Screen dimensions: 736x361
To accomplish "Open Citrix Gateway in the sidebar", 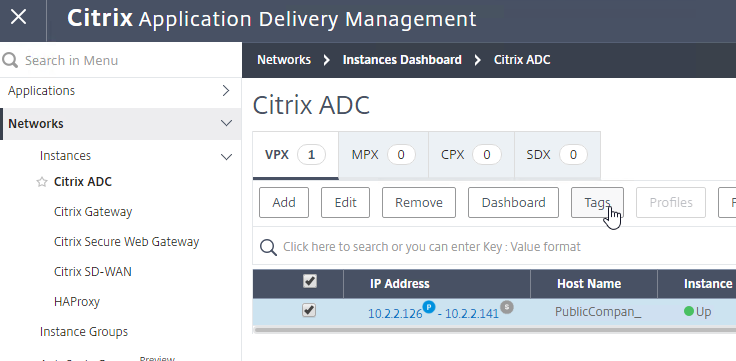I will (93, 212).
